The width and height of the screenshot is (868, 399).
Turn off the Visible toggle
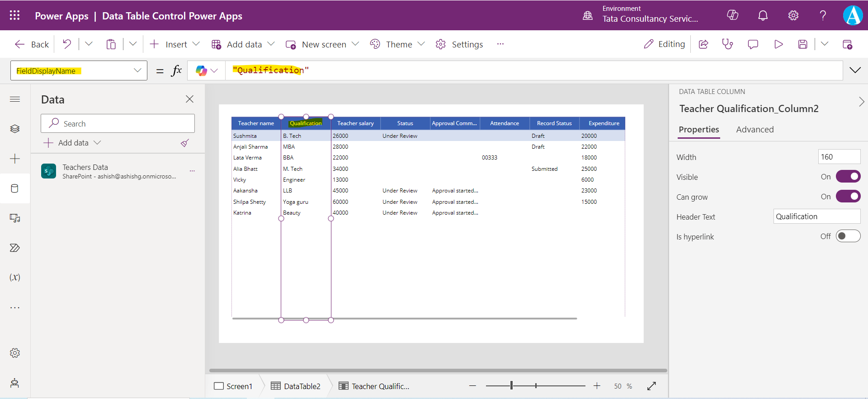point(848,177)
